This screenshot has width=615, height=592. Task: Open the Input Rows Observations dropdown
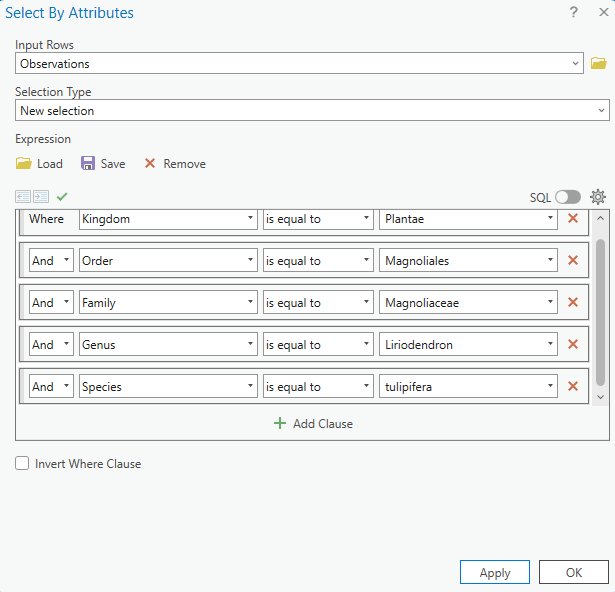[299, 63]
